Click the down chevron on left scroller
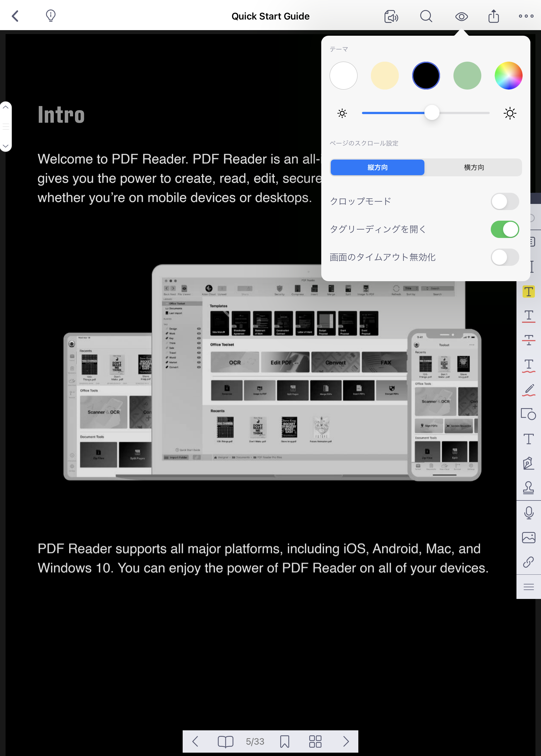The height and width of the screenshot is (756, 541). 5,146
